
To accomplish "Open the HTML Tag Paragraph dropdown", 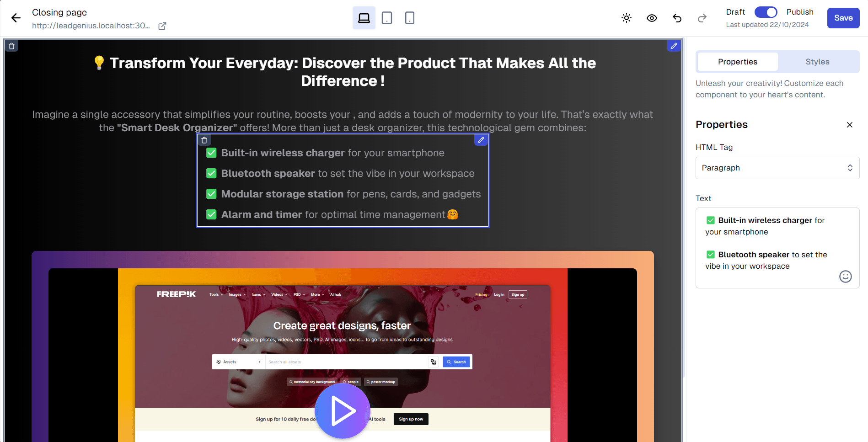I will click(777, 168).
